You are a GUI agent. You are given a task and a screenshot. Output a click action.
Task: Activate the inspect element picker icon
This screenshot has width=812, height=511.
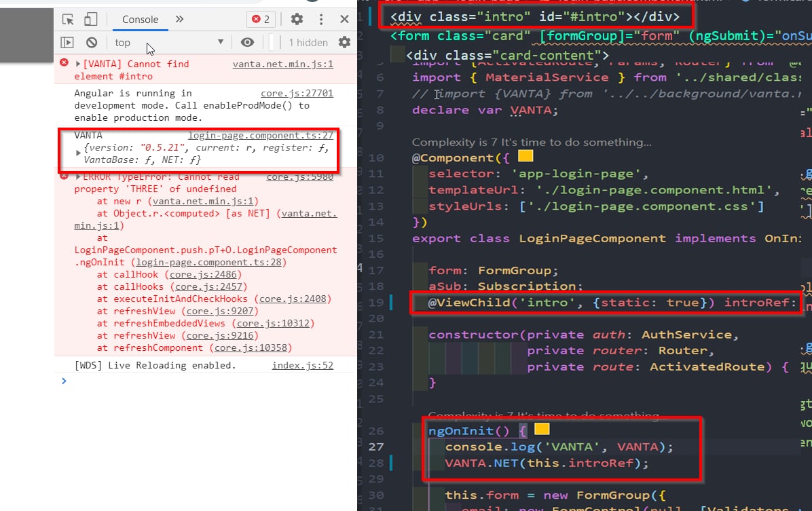pyautogui.click(x=68, y=20)
